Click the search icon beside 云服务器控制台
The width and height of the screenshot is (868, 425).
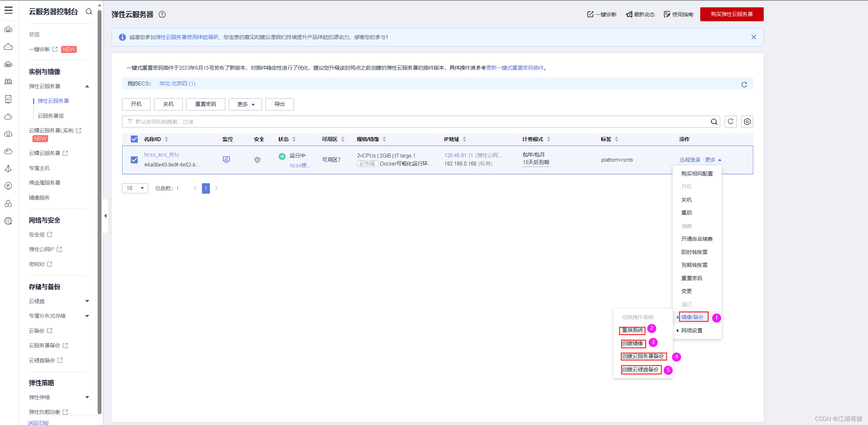click(x=89, y=11)
